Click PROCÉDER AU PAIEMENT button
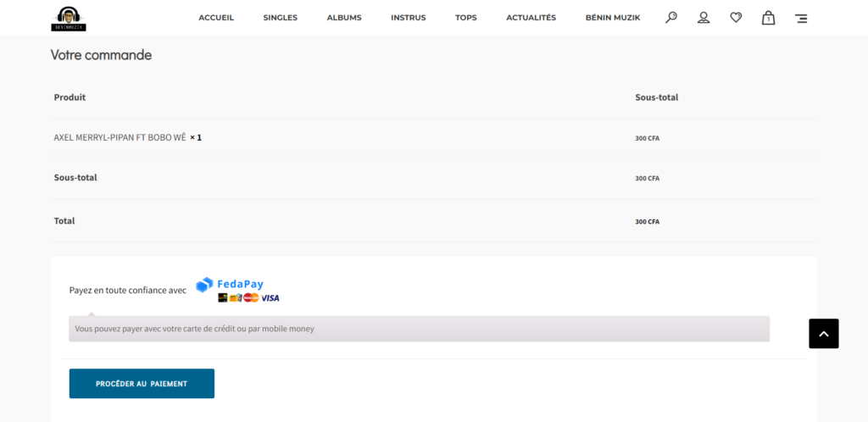Screen dimensions: 868x422 point(142,383)
